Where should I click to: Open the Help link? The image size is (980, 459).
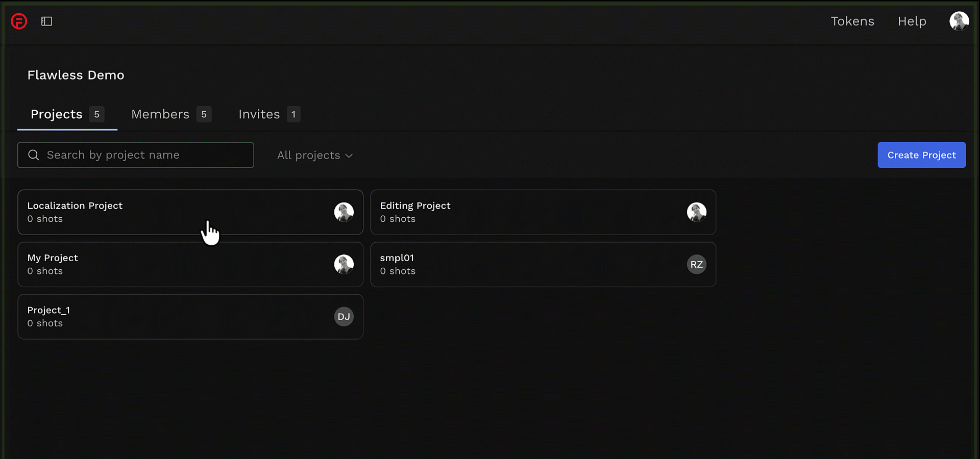[x=912, y=21]
